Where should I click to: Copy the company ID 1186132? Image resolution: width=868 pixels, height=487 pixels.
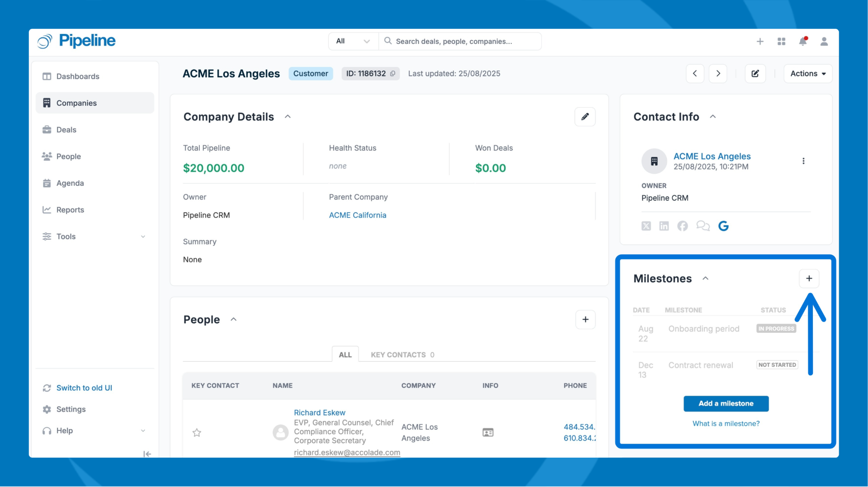392,73
